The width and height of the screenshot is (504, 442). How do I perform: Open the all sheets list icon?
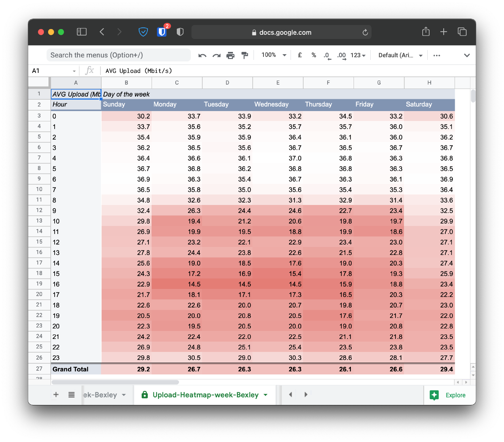pos(71,395)
